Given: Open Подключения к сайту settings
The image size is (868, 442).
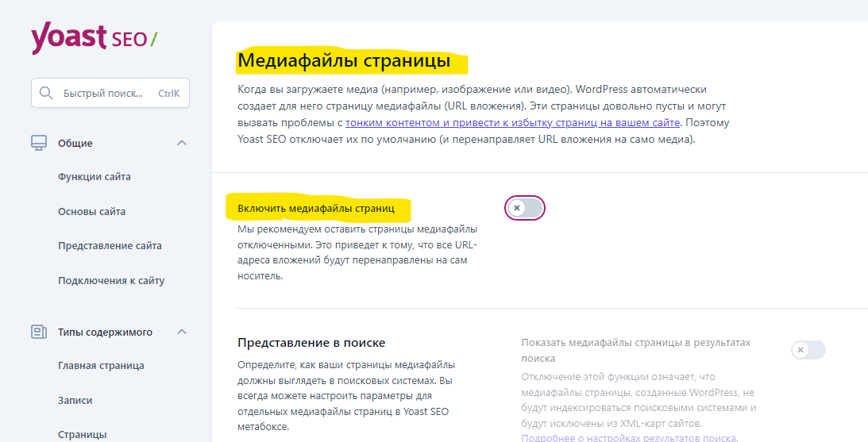Looking at the screenshot, I should click(x=111, y=280).
